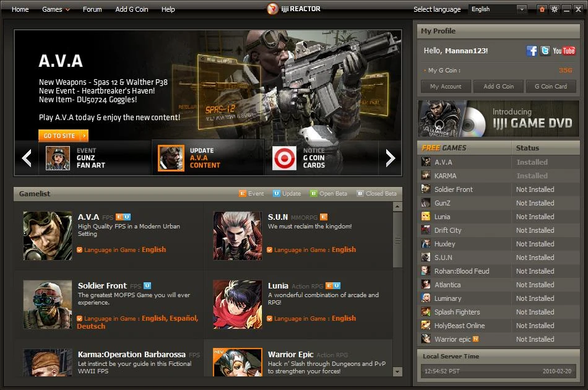Screen dimensions: 588x390
Task: Open the S.U.N title in Gamelist
Action: [x=278, y=217]
